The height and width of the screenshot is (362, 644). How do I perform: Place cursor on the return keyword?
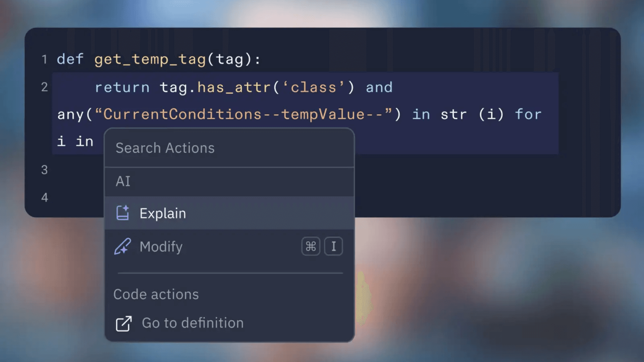coord(122,87)
